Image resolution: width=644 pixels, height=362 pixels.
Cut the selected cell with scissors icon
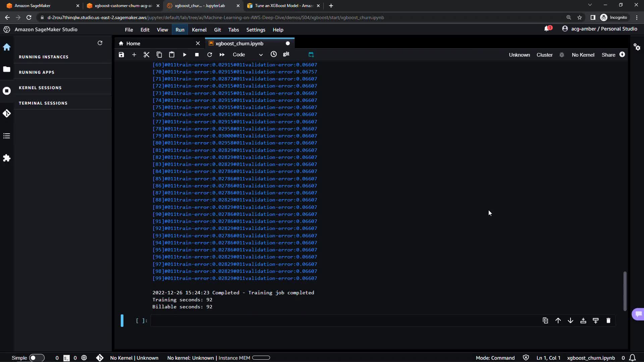pyautogui.click(x=147, y=55)
